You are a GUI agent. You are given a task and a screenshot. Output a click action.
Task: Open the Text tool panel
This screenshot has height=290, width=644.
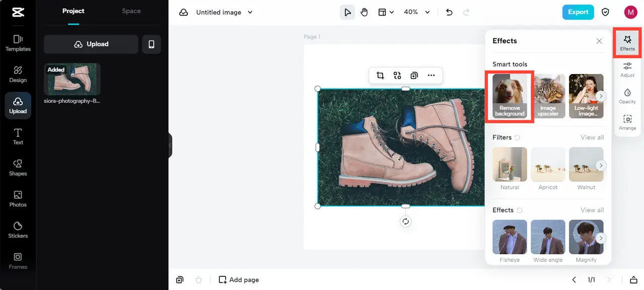[18, 136]
